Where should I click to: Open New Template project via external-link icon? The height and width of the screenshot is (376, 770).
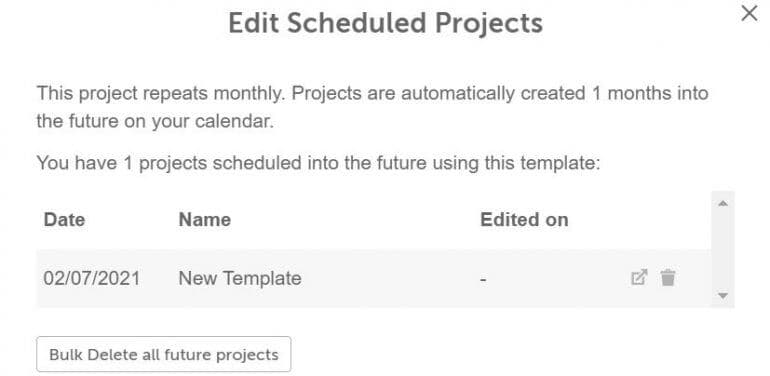[639, 277]
